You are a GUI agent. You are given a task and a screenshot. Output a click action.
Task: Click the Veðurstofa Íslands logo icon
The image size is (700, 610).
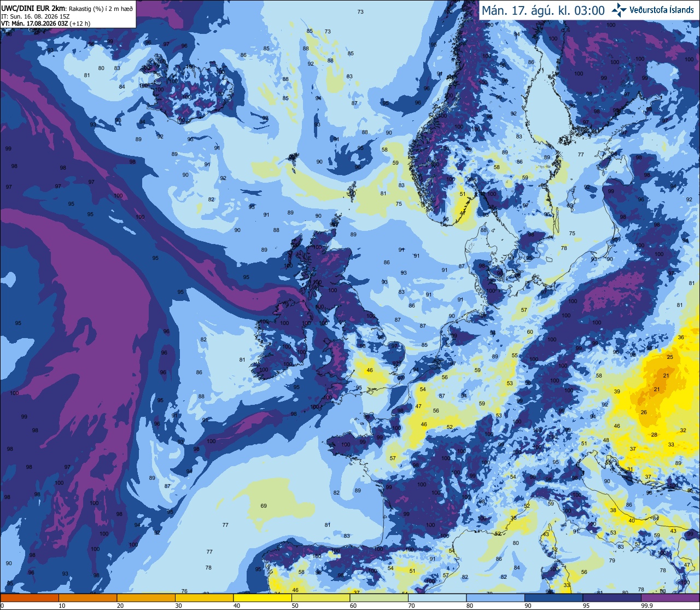[619, 9]
